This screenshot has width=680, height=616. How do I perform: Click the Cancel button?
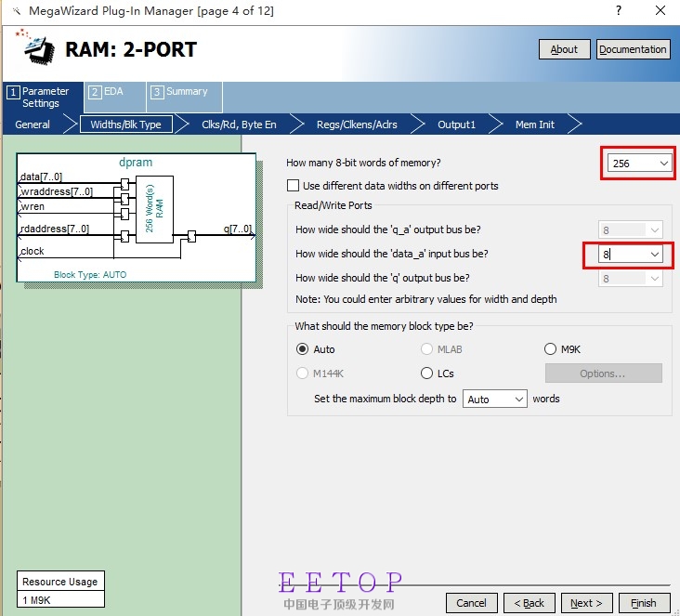click(x=471, y=603)
